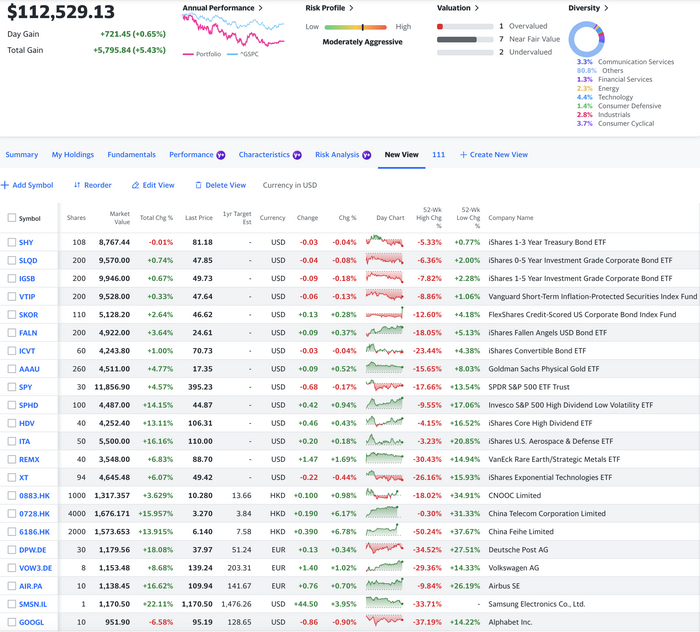Viewport: 700px width, 632px height.
Task: Open the SKOR symbol link
Action: click(29, 315)
